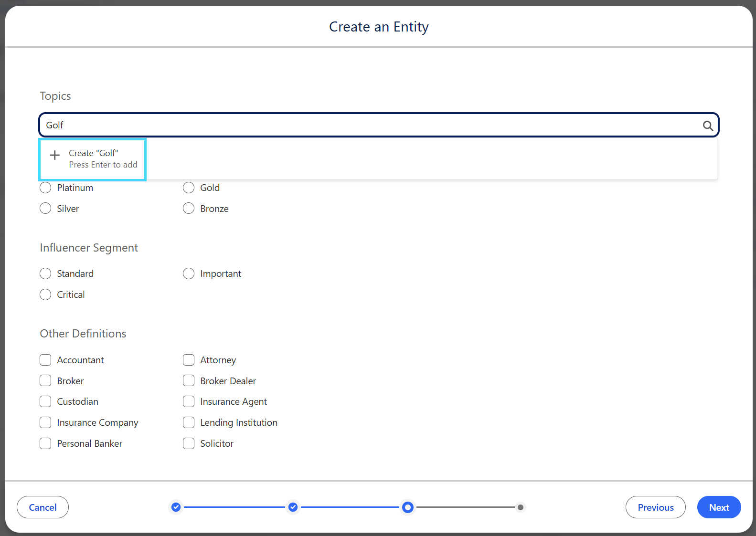
Task: Tick the Lending Institution checkbox
Action: tap(189, 422)
